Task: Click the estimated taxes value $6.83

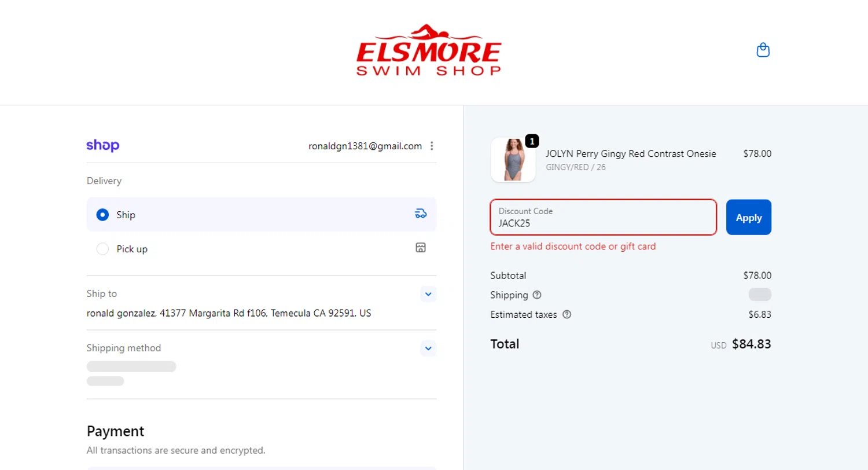Action: coord(760,315)
